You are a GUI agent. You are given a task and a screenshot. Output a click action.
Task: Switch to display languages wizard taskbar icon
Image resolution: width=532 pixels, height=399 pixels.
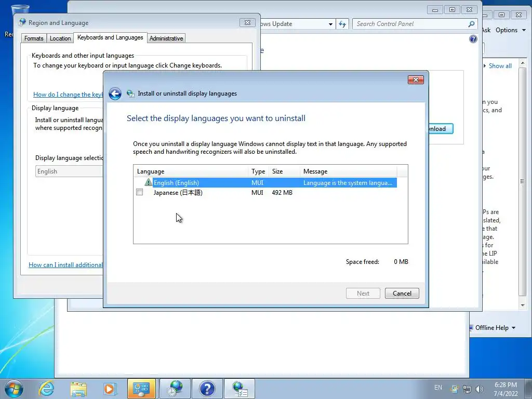click(240, 389)
